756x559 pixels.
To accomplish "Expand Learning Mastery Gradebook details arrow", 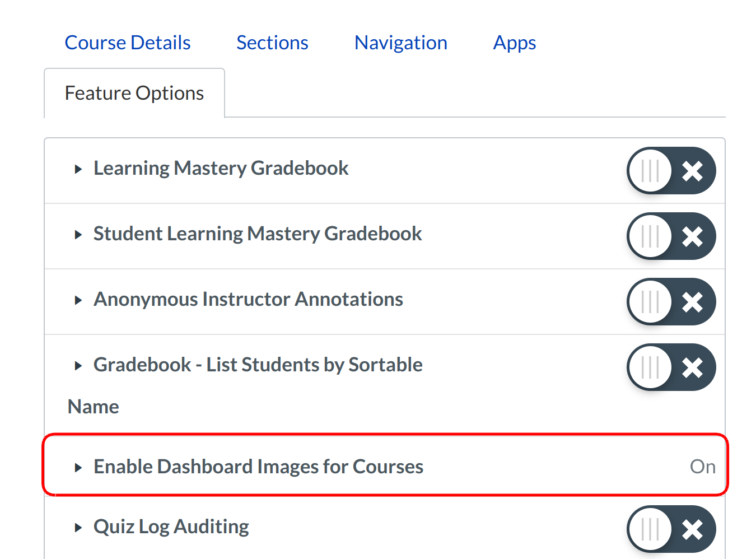I will [78, 169].
